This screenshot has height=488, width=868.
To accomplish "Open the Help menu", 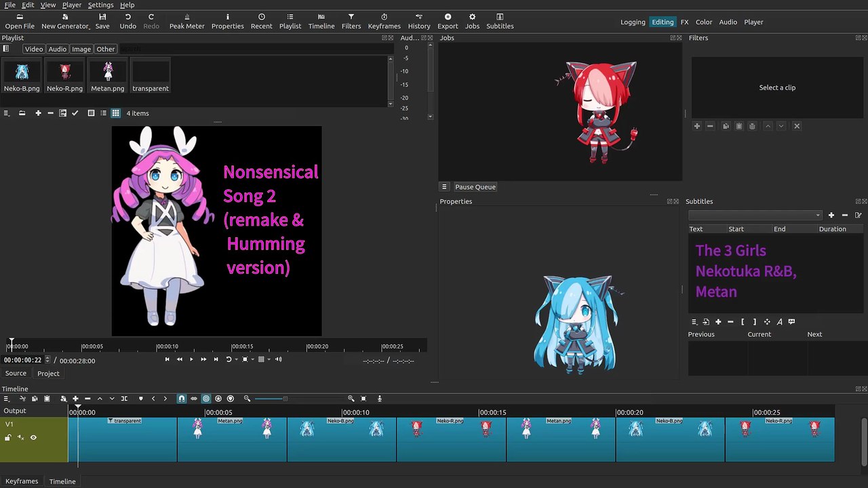I will coord(127,5).
